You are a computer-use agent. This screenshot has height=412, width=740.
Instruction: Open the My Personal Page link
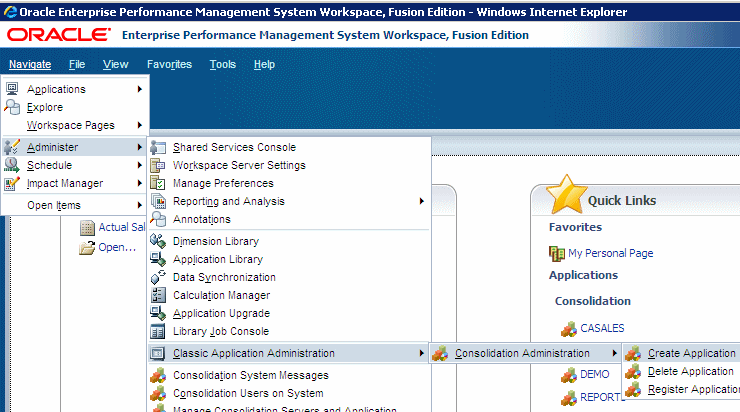611,253
